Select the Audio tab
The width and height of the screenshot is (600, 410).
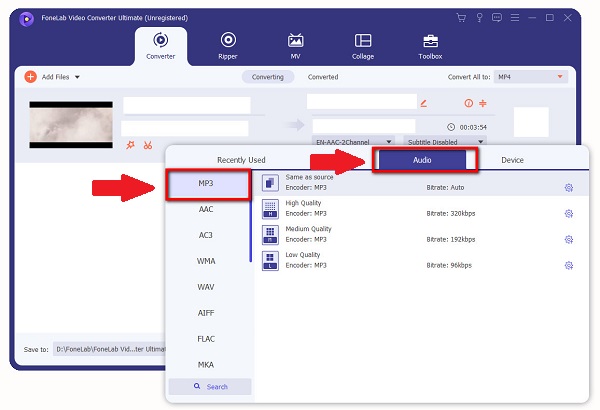click(422, 160)
